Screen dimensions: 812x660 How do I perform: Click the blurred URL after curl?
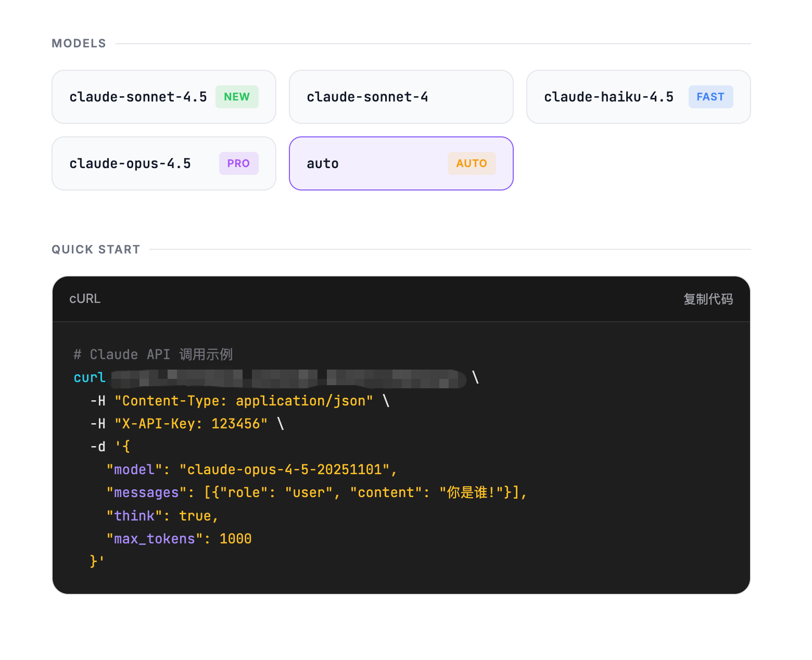coord(288,378)
